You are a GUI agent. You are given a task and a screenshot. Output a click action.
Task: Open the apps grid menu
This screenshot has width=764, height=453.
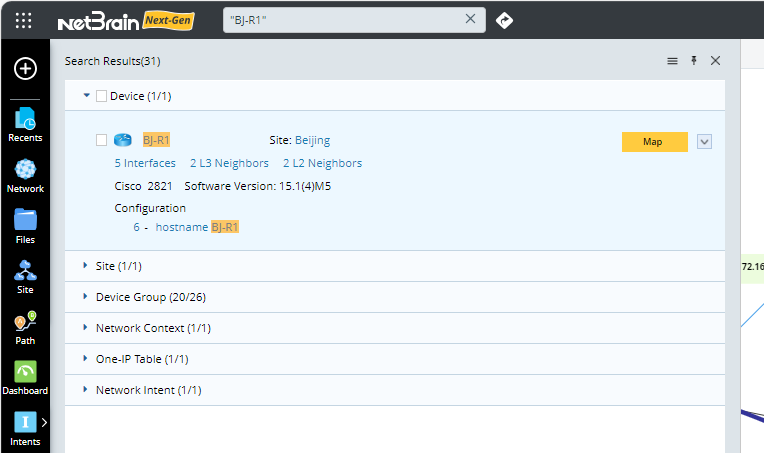coord(23,20)
